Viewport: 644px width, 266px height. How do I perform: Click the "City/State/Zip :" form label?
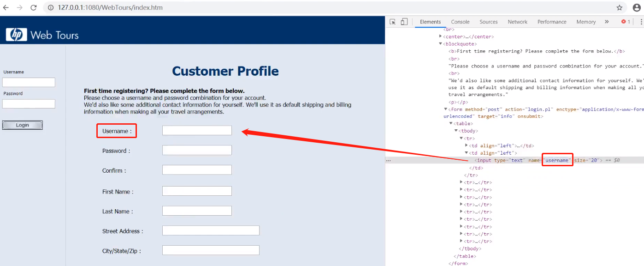(122, 251)
